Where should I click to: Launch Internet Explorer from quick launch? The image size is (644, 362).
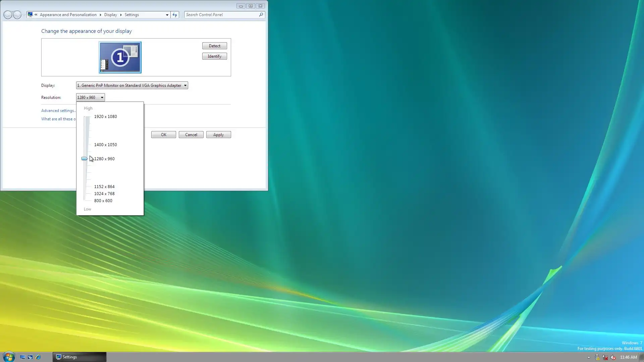point(38,357)
